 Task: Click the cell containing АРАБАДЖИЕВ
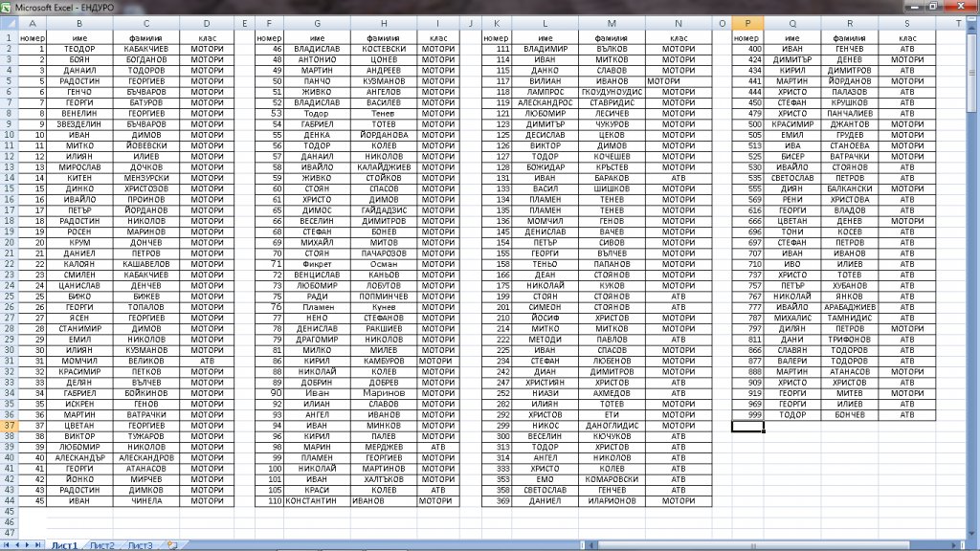[850, 307]
